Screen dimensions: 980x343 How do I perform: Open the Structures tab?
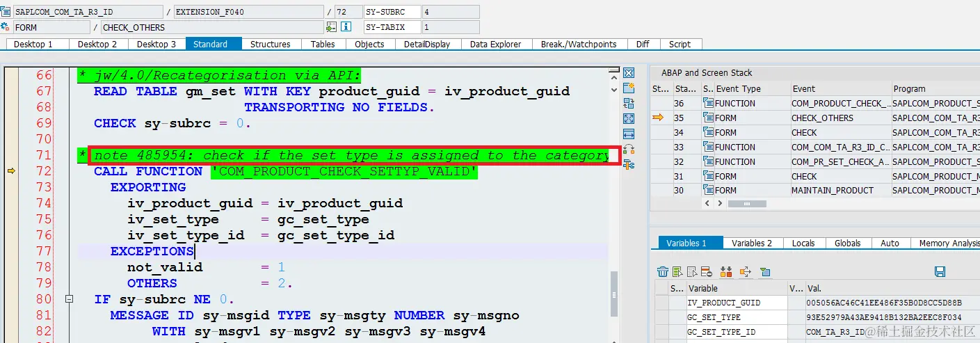tap(271, 44)
